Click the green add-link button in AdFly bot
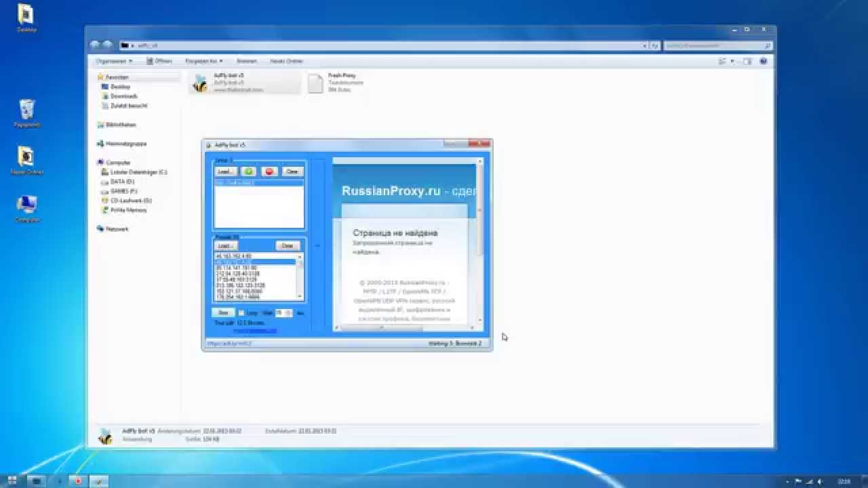Image resolution: width=868 pixels, height=488 pixels. coord(248,171)
